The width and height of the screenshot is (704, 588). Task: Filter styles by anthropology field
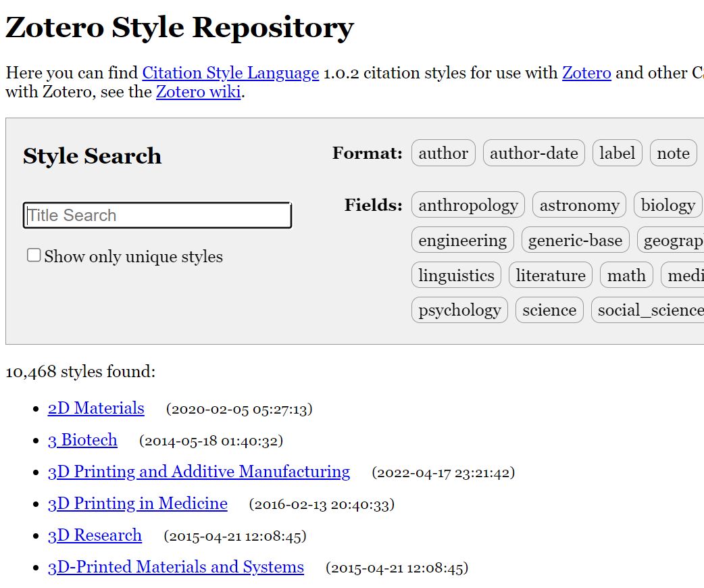pos(468,205)
